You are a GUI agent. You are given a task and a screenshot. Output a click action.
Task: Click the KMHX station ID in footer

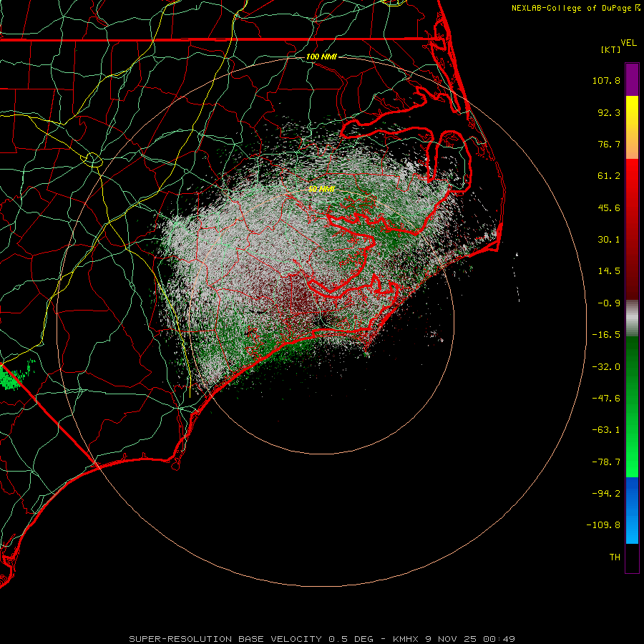pos(406,639)
